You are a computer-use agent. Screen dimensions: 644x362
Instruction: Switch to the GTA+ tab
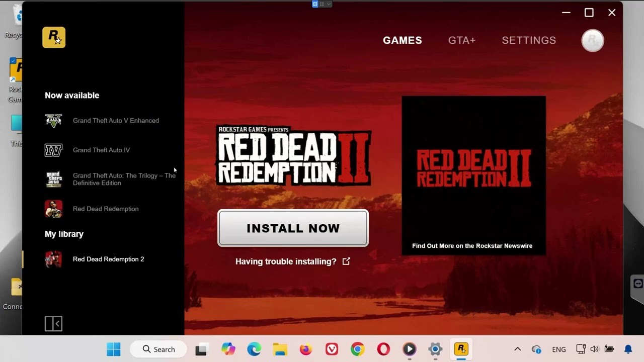(x=462, y=40)
